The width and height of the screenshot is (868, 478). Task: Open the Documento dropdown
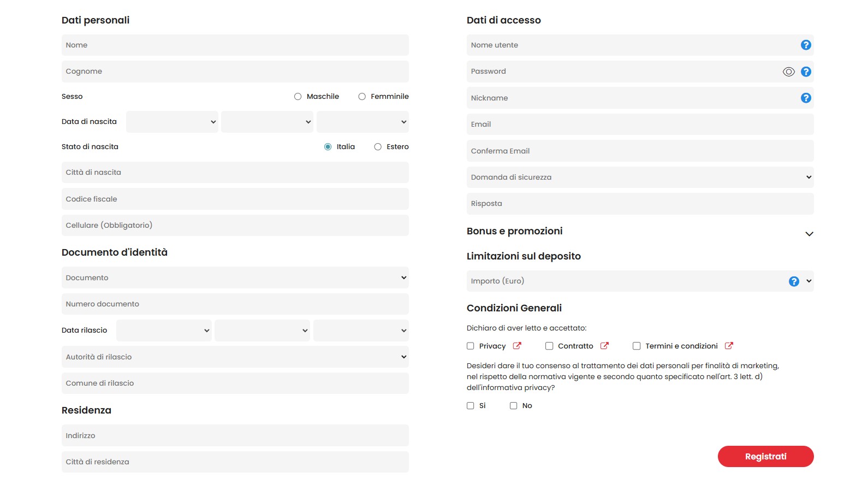click(x=235, y=278)
